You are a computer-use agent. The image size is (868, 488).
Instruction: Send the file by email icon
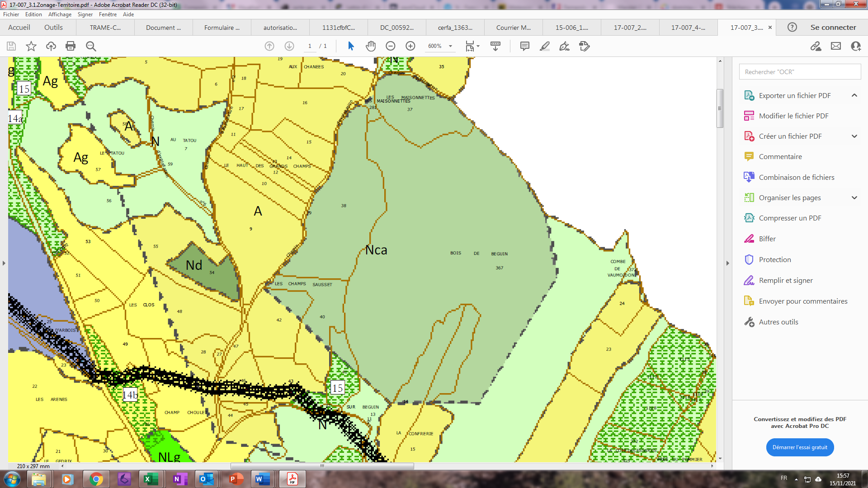coord(836,46)
